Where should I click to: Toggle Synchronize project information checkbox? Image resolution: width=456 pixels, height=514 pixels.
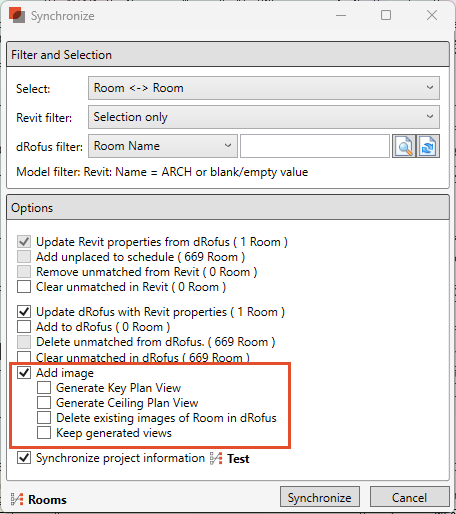(24, 458)
